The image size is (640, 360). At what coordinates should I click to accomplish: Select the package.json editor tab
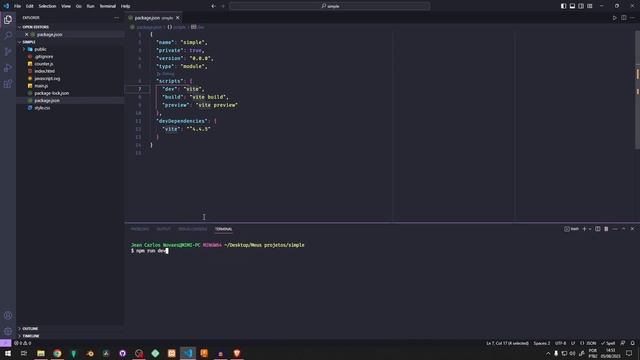(x=154, y=18)
